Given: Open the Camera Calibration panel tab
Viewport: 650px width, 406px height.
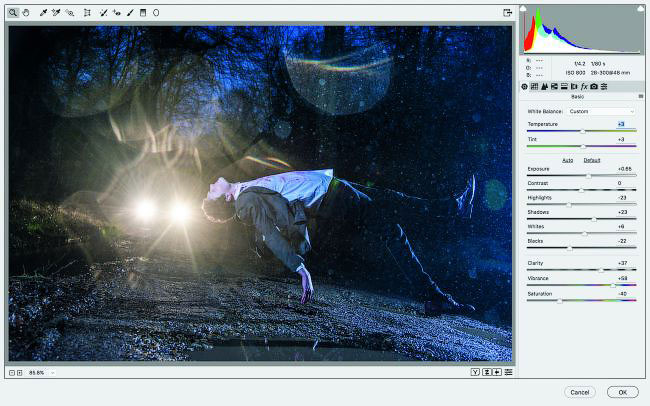Looking at the screenshot, I should click(594, 86).
